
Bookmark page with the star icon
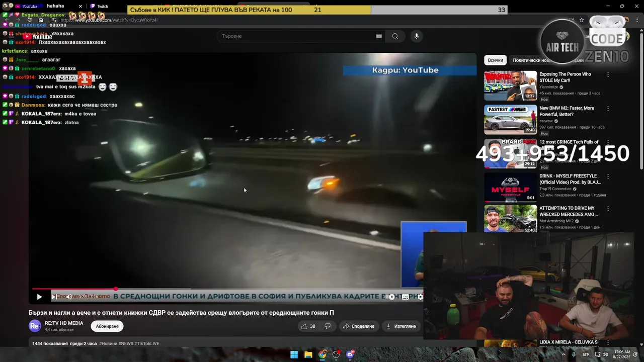click(582, 20)
